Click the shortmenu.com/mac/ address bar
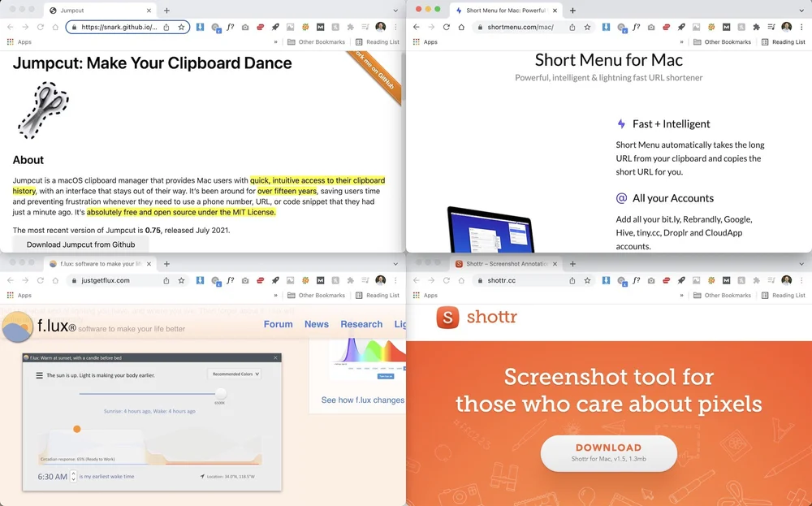Screen dimensions: 812x506 [520, 27]
